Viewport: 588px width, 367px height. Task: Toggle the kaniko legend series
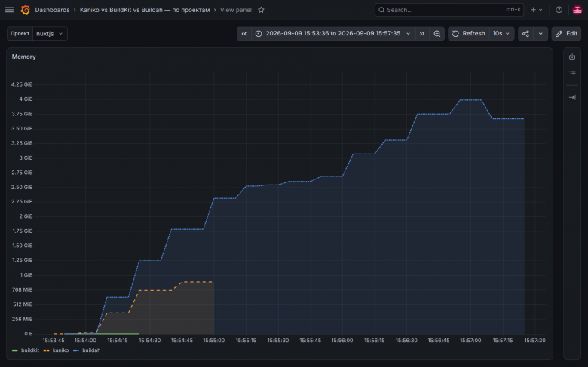(60, 350)
